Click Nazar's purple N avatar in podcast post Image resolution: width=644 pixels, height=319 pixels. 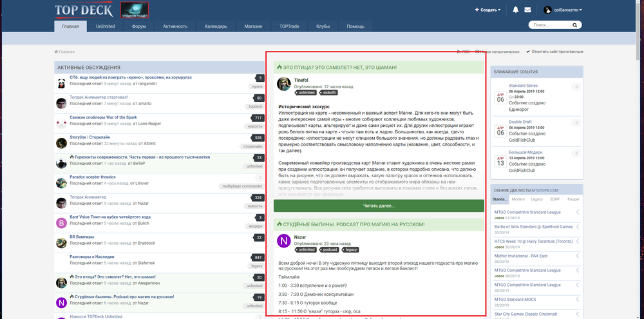[283, 240]
